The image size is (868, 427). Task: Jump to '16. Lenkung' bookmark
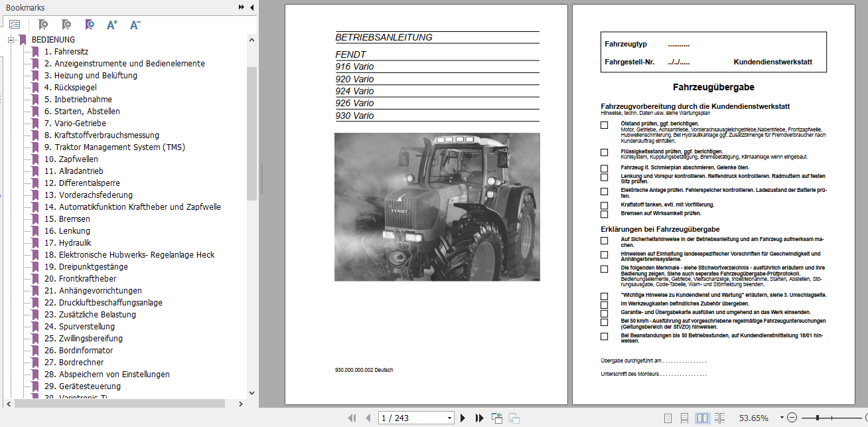point(67,231)
